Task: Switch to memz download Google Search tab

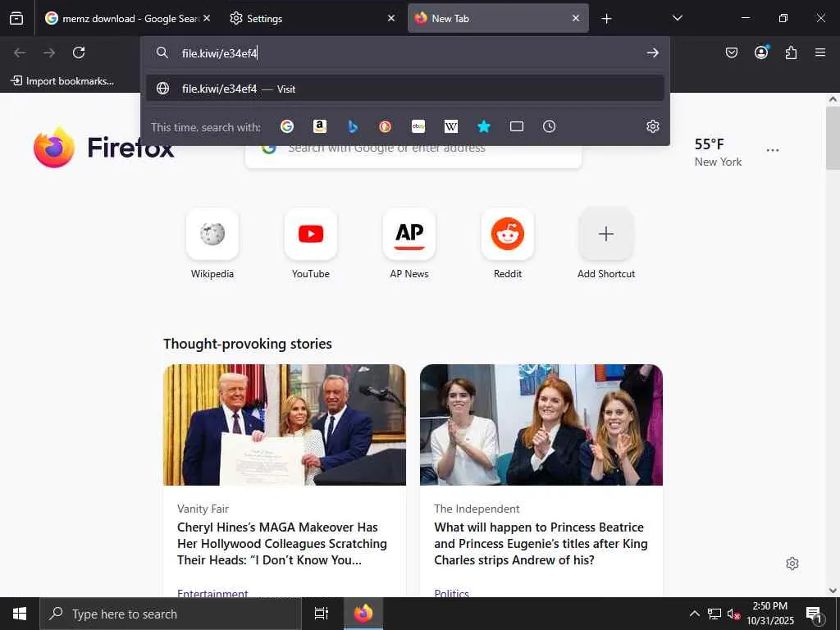Action: click(121, 18)
